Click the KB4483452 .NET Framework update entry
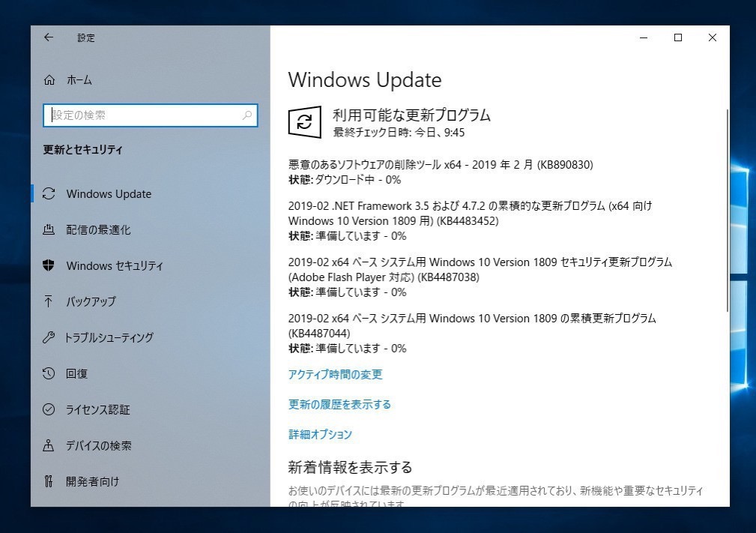The image size is (756, 533). [470, 213]
